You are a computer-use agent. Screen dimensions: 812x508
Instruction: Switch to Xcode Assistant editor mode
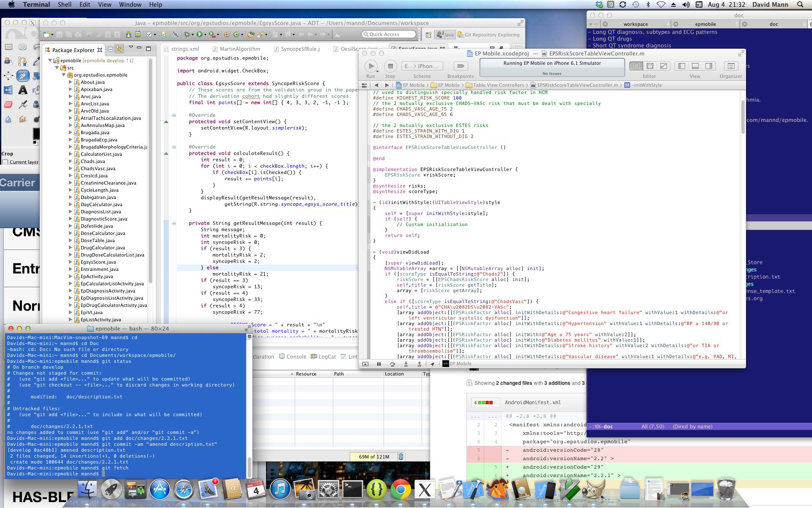pos(650,66)
